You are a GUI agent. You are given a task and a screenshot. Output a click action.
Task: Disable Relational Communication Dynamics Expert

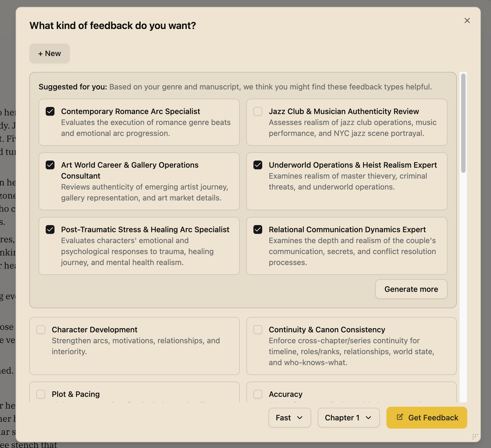258,229
